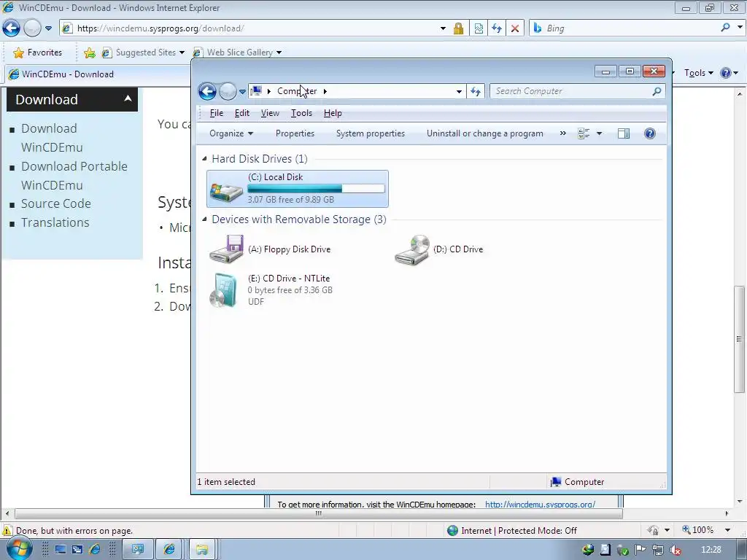Refresh the page in Internet Explorer
Image resolution: width=747 pixels, height=560 pixels.
click(496, 28)
